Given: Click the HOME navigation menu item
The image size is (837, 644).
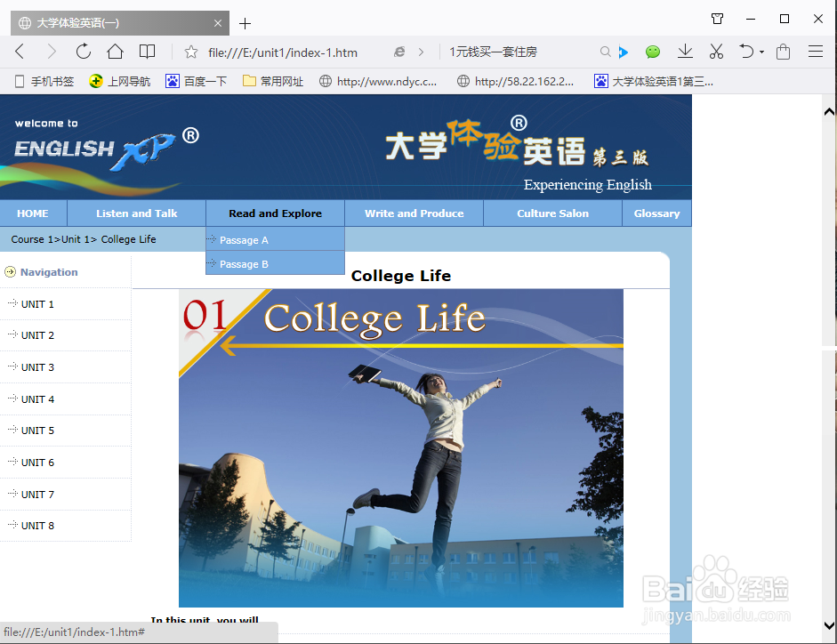Looking at the screenshot, I should 33,213.
